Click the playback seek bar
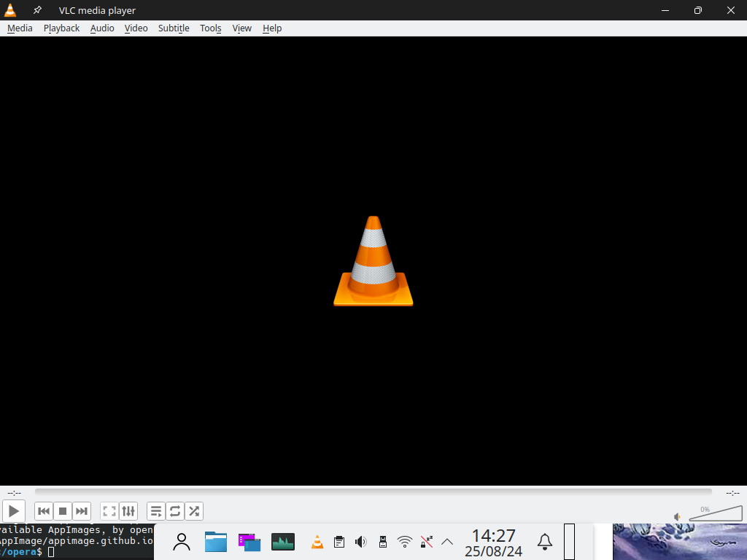This screenshot has height=560, width=747. (x=373, y=492)
